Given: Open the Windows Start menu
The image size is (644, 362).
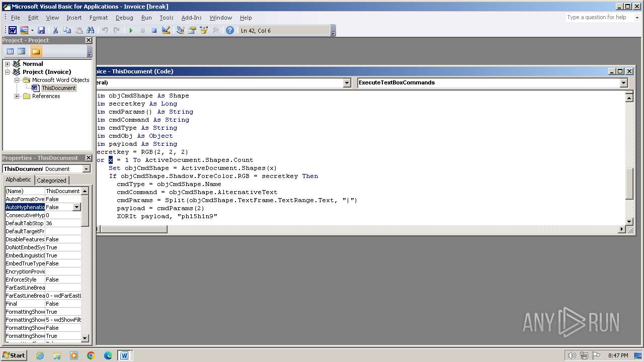Looking at the screenshot, I should (x=14, y=355).
